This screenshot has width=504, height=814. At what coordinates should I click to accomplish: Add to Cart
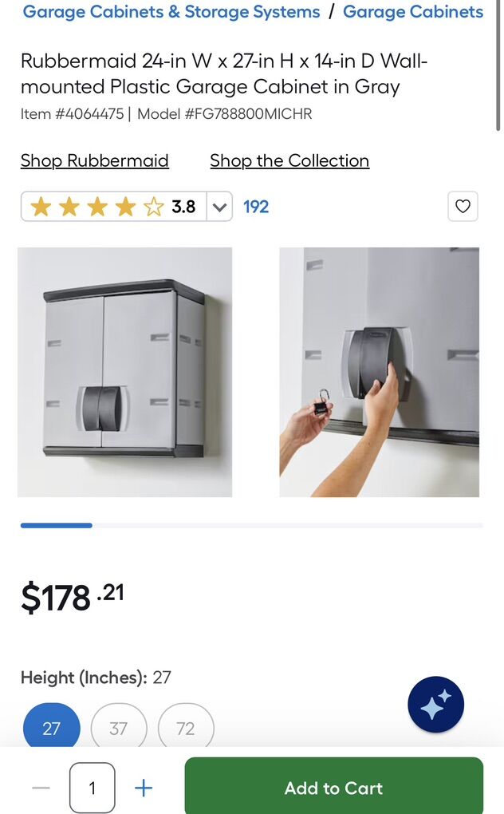click(x=334, y=785)
